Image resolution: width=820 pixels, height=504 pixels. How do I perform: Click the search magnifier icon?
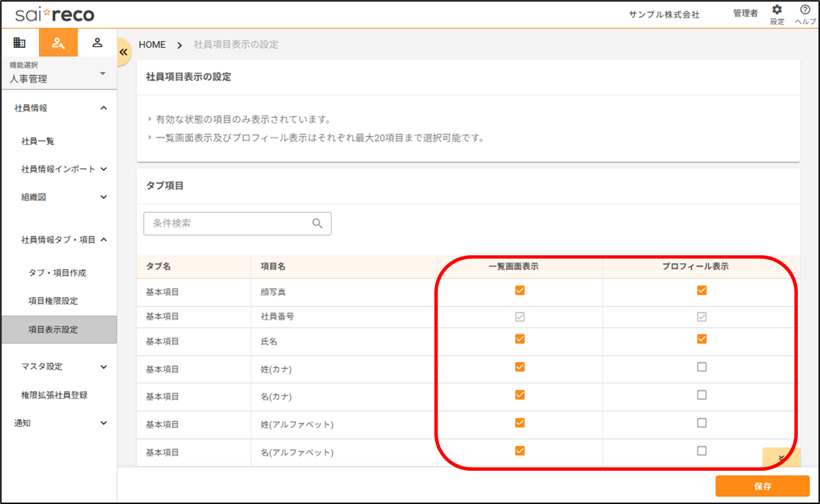318,223
